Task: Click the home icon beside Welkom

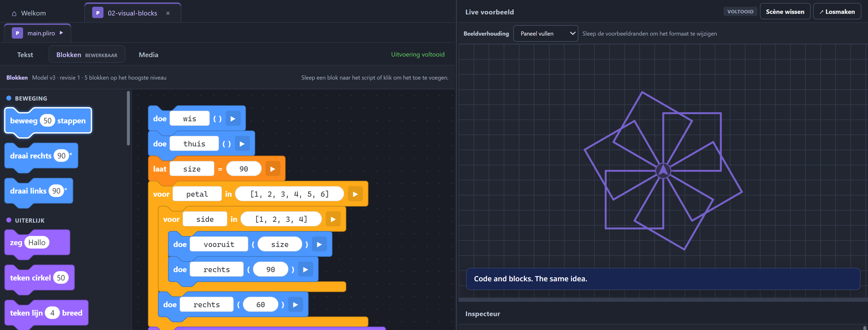Action: click(x=14, y=13)
